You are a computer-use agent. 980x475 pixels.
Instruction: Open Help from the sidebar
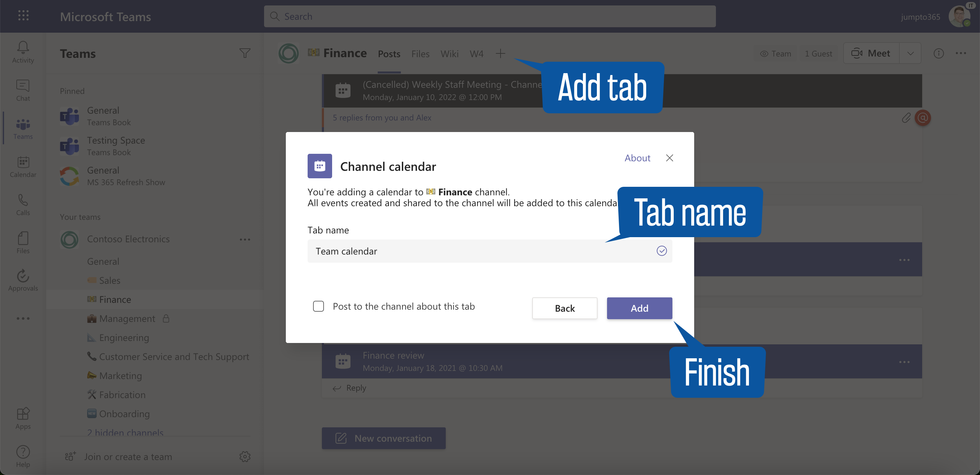22,456
